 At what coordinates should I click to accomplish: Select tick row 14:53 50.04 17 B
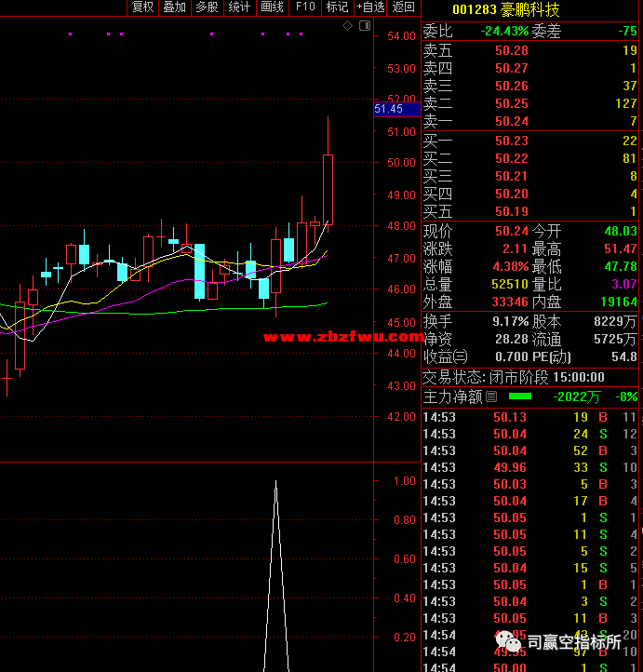tap(529, 501)
